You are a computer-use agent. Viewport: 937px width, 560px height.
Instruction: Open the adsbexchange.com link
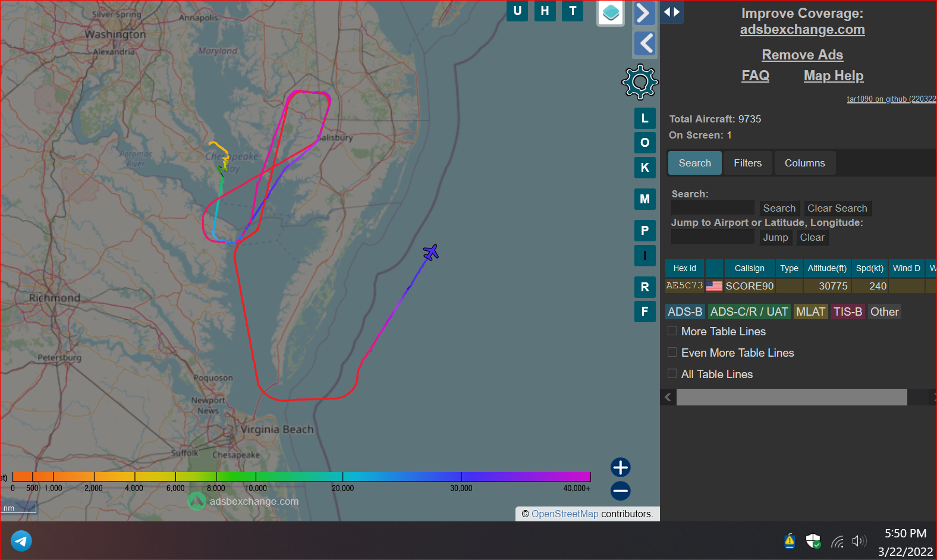pyautogui.click(x=803, y=30)
